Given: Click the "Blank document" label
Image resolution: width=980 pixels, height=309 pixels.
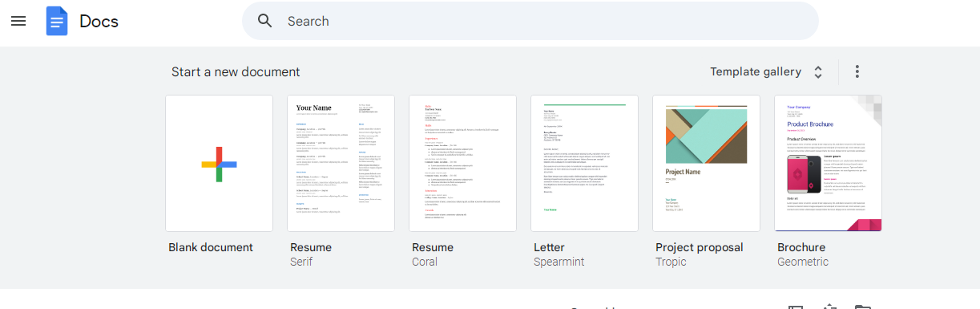Looking at the screenshot, I should (211, 247).
